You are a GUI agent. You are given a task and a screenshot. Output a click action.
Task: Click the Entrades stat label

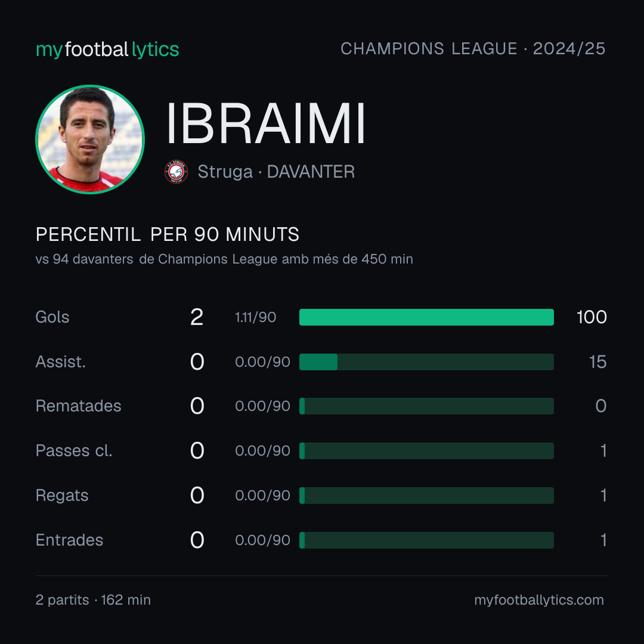coord(69,540)
